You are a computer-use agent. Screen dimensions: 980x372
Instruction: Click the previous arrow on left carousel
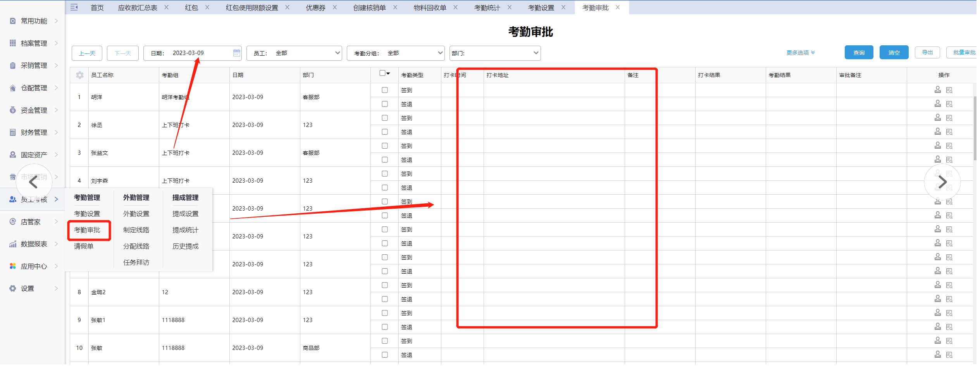34,182
